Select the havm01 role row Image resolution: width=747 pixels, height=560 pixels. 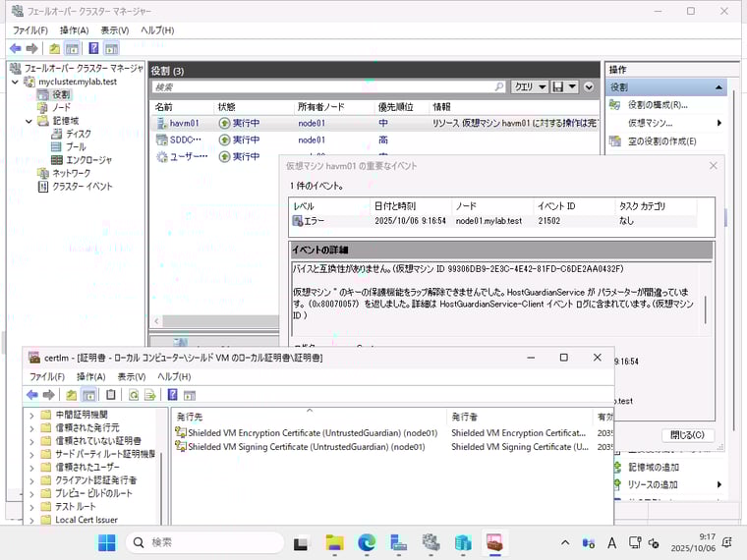click(x=375, y=124)
